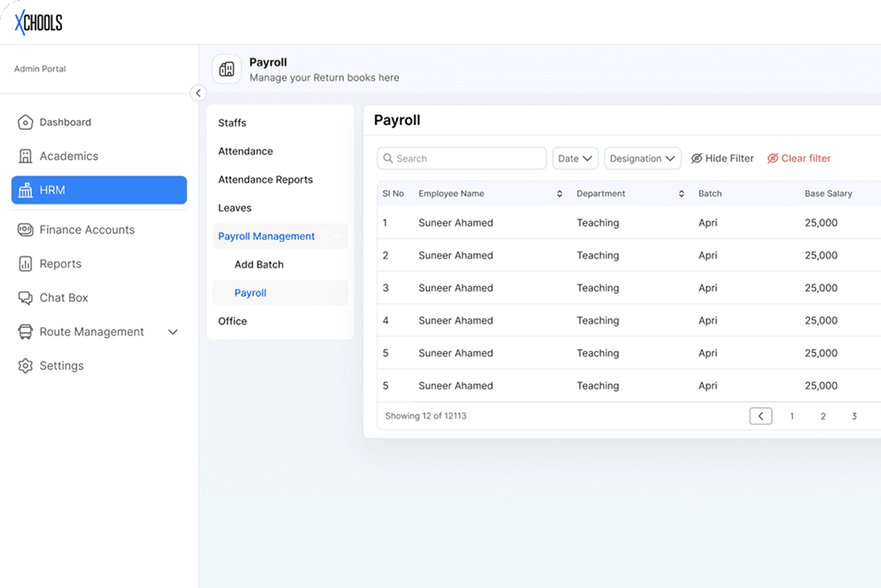Image resolution: width=881 pixels, height=588 pixels.
Task: Click 25,000 salary in row 1
Action: (821, 223)
